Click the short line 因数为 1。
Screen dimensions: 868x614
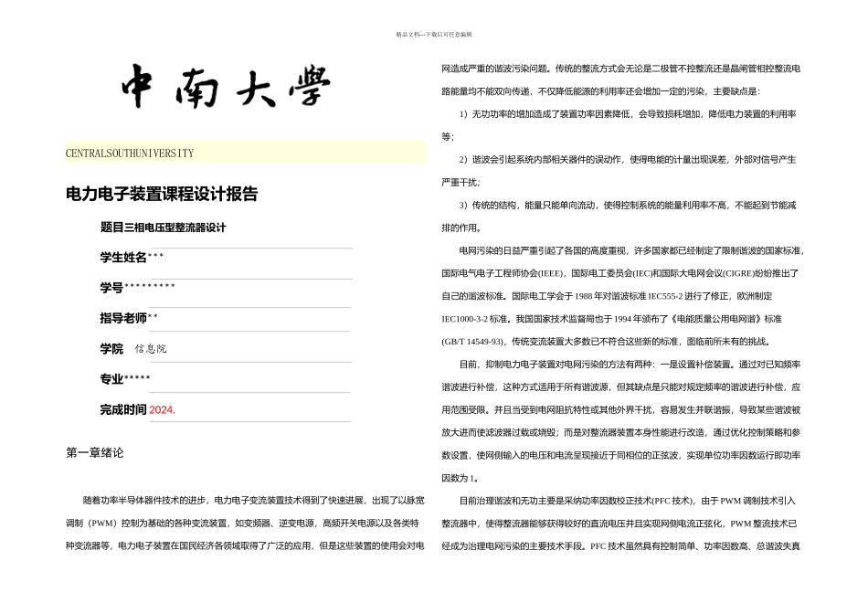(460, 479)
